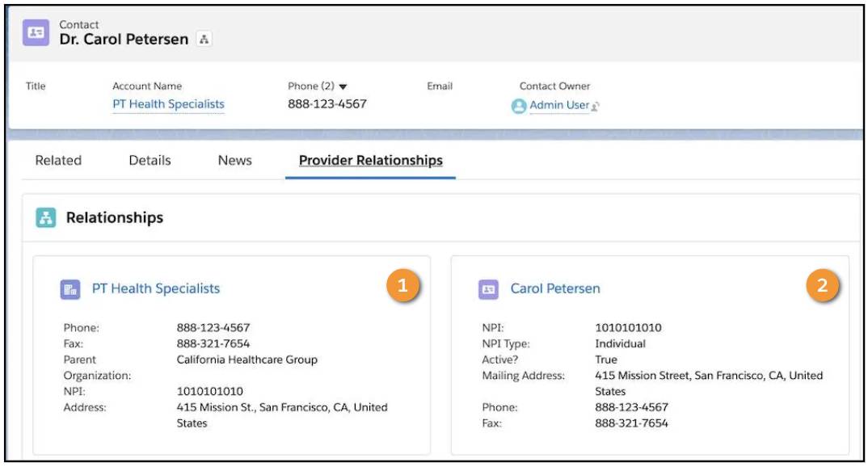
Task: Click account icon beside PT Health Specialists card
Action: [70, 289]
